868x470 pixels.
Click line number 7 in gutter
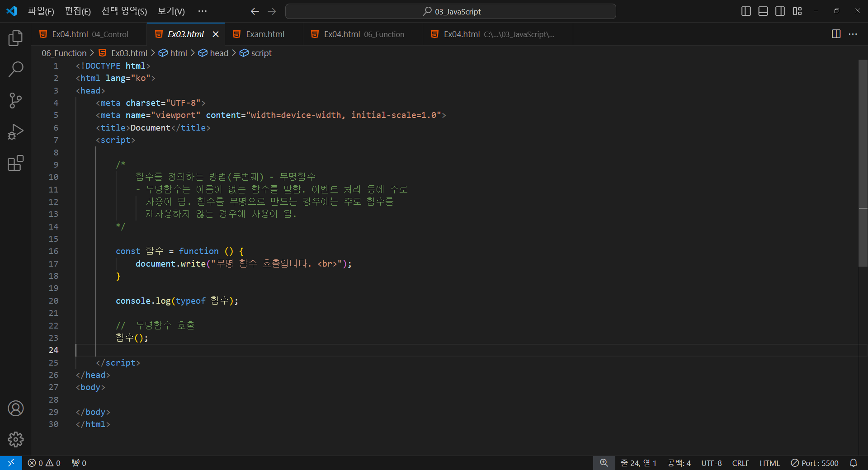pos(56,140)
